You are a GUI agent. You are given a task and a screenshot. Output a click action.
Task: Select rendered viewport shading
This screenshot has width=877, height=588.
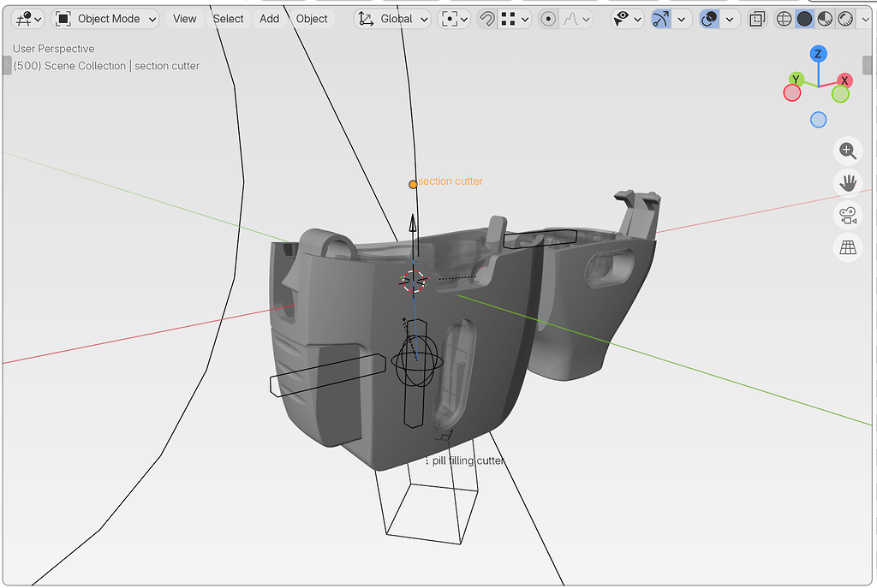pyautogui.click(x=845, y=19)
